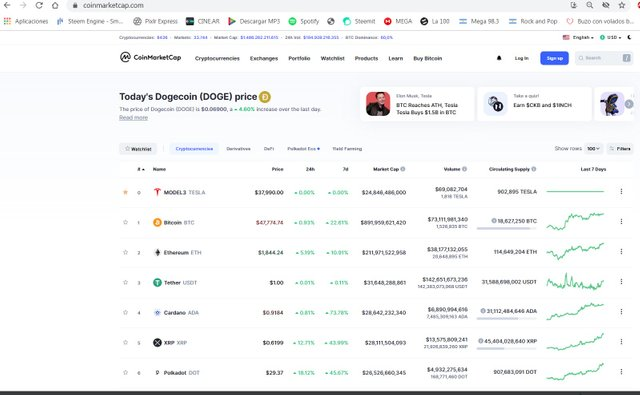
Task: Click the Ethereum coin icon
Action: click(157, 253)
